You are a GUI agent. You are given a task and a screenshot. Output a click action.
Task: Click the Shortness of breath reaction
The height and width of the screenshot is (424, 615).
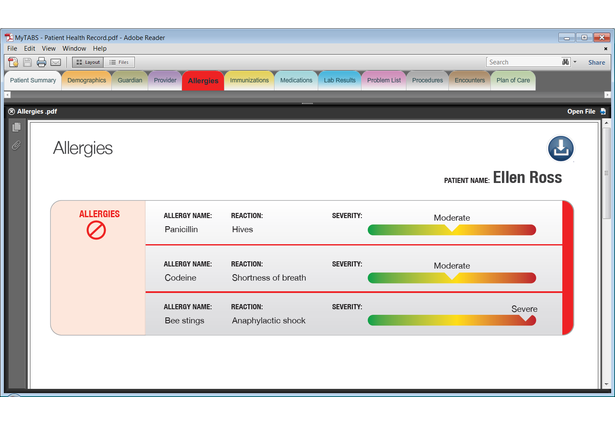[x=269, y=278]
